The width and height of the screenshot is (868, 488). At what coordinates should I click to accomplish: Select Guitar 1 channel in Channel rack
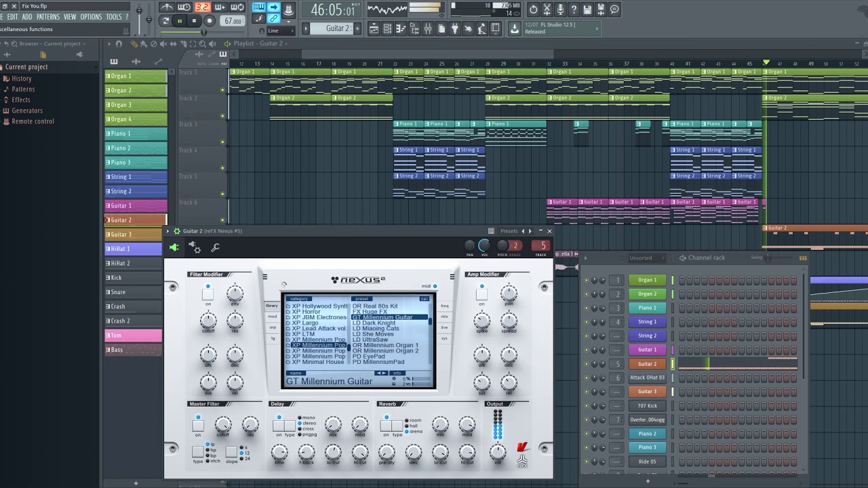tap(647, 350)
